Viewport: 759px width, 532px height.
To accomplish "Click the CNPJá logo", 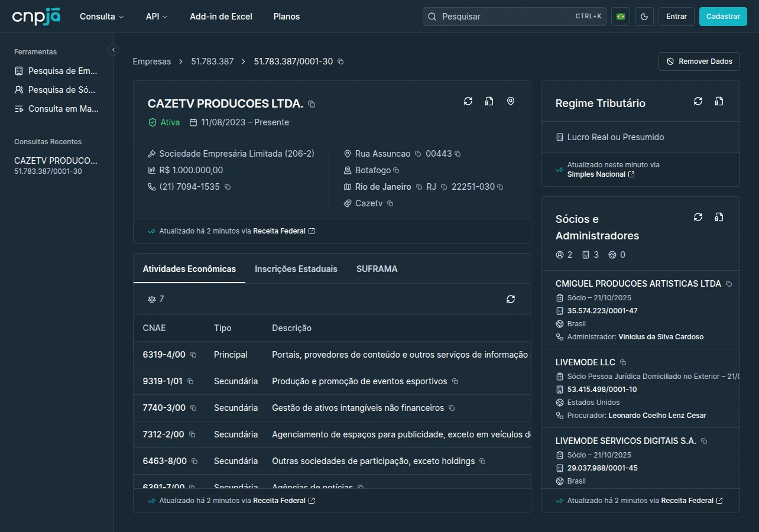I will click(x=36, y=17).
